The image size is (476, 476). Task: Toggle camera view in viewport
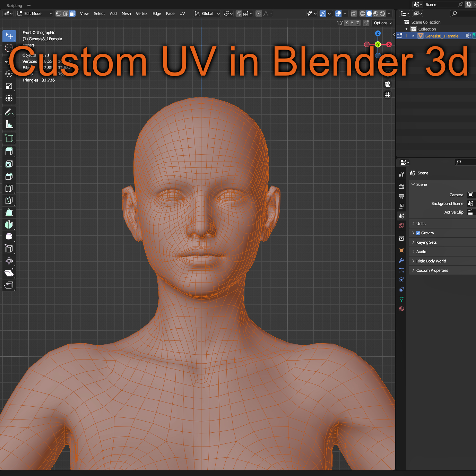coord(388,84)
